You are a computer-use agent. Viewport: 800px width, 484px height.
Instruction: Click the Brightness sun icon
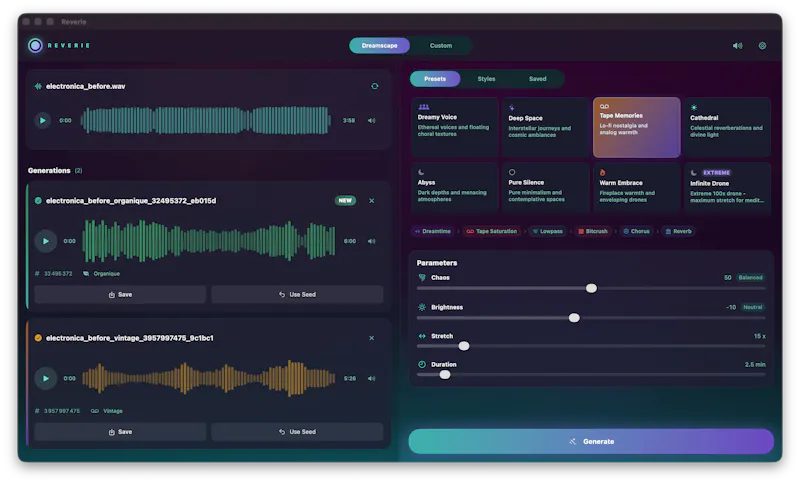click(x=422, y=307)
